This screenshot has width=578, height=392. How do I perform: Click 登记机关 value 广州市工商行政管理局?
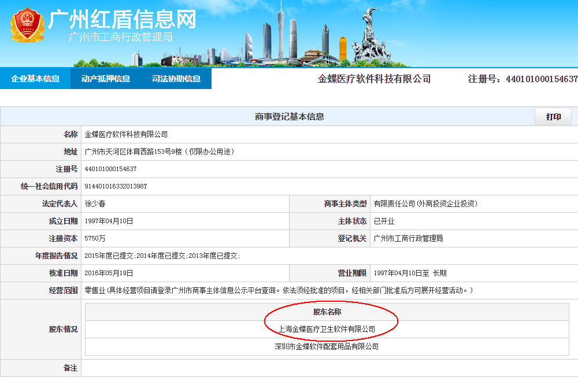pyautogui.click(x=408, y=238)
